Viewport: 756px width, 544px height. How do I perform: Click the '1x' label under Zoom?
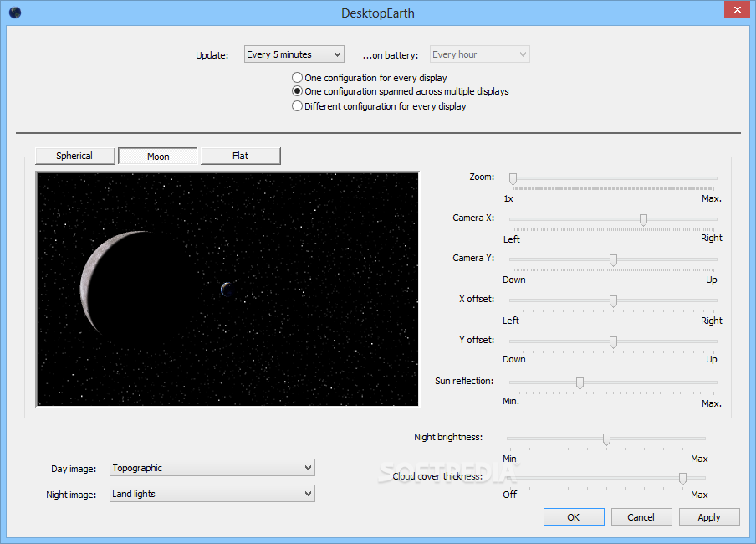(x=508, y=198)
